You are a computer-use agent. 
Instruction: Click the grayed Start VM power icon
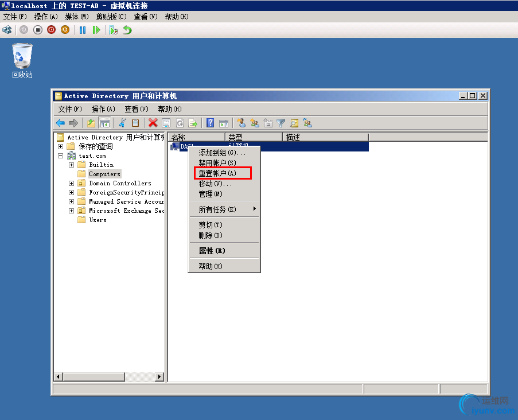(24, 30)
